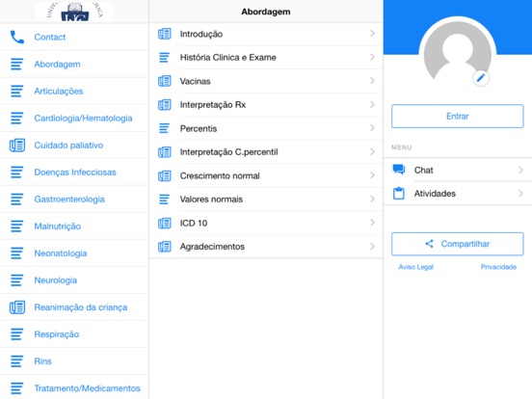Click the icon beside Tratamento/Medicamentos
The height and width of the screenshot is (399, 532).
(x=17, y=388)
